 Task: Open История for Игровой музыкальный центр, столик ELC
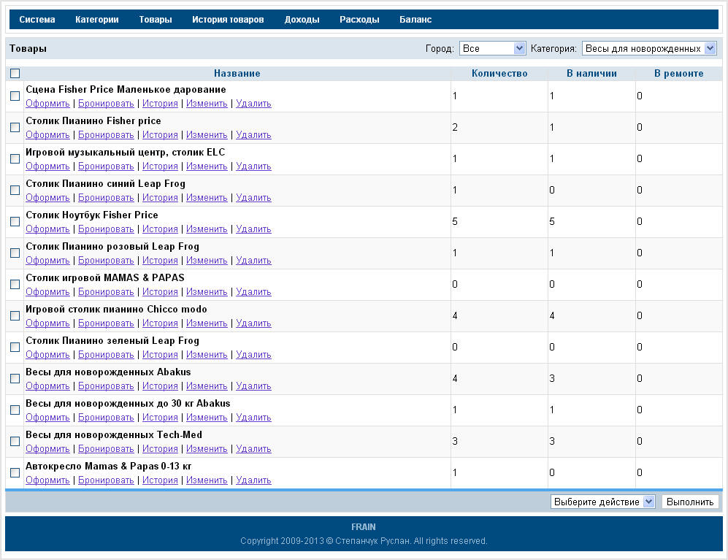click(x=160, y=166)
